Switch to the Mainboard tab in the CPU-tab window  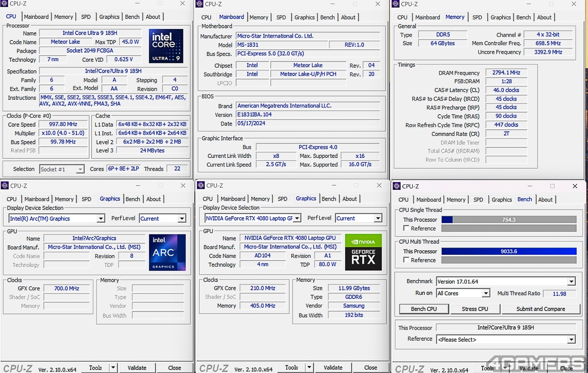[36, 17]
